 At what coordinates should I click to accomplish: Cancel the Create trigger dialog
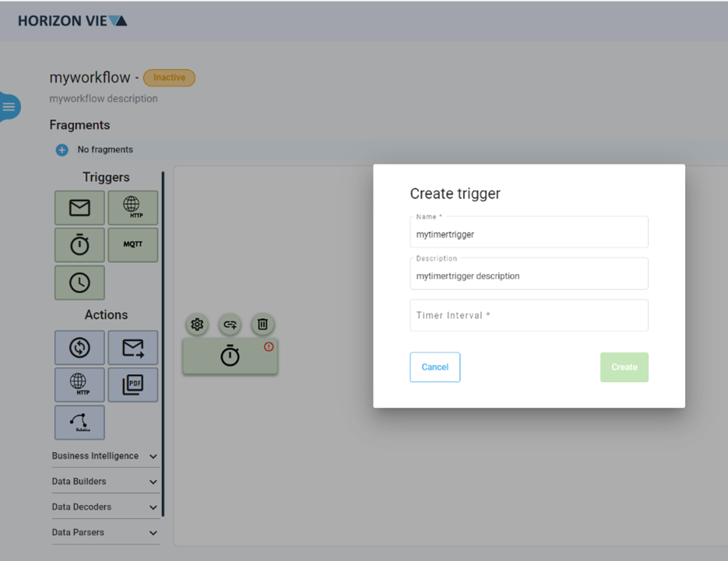coord(434,366)
